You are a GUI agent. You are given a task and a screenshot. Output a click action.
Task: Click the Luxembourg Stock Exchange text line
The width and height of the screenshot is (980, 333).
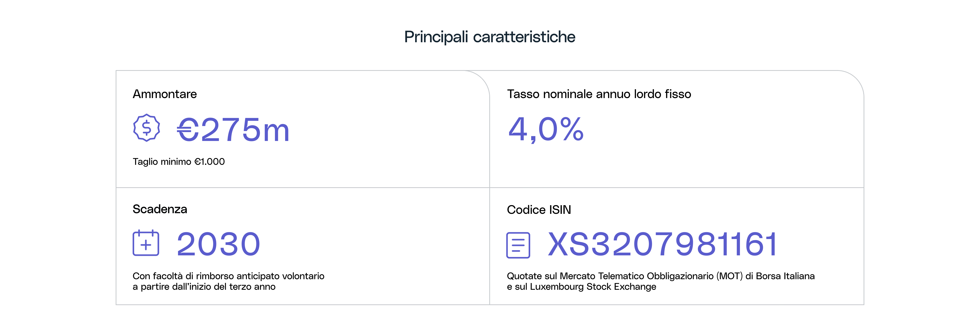point(581,287)
